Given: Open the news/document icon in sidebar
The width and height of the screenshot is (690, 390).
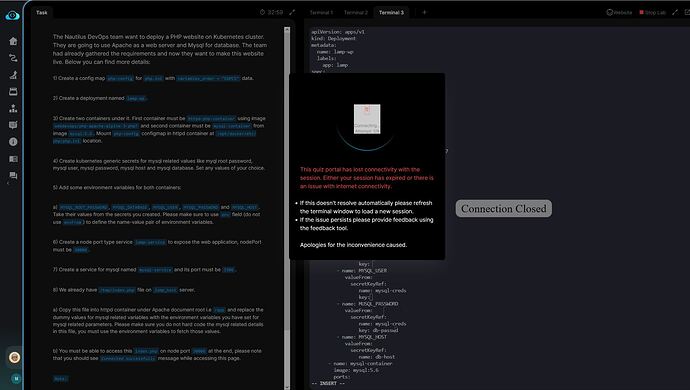Looking at the screenshot, I should tap(13, 159).
